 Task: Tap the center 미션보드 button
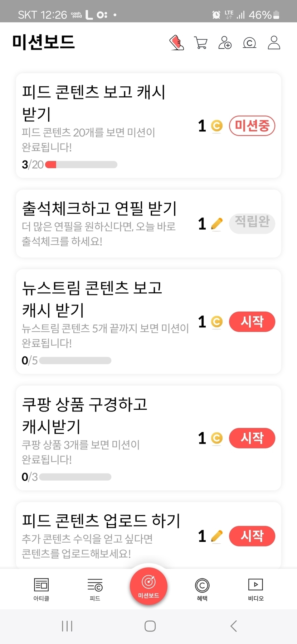(x=148, y=586)
